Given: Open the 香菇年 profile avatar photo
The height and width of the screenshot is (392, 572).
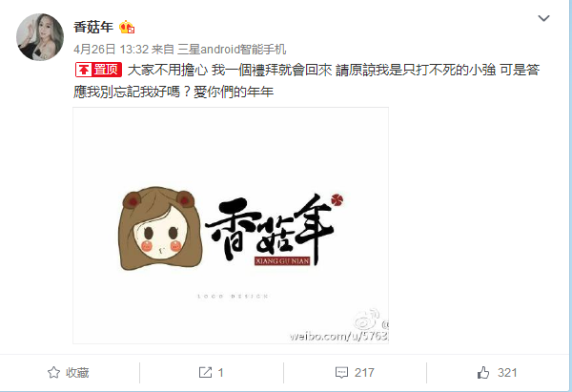Looking at the screenshot, I should tap(40, 37).
